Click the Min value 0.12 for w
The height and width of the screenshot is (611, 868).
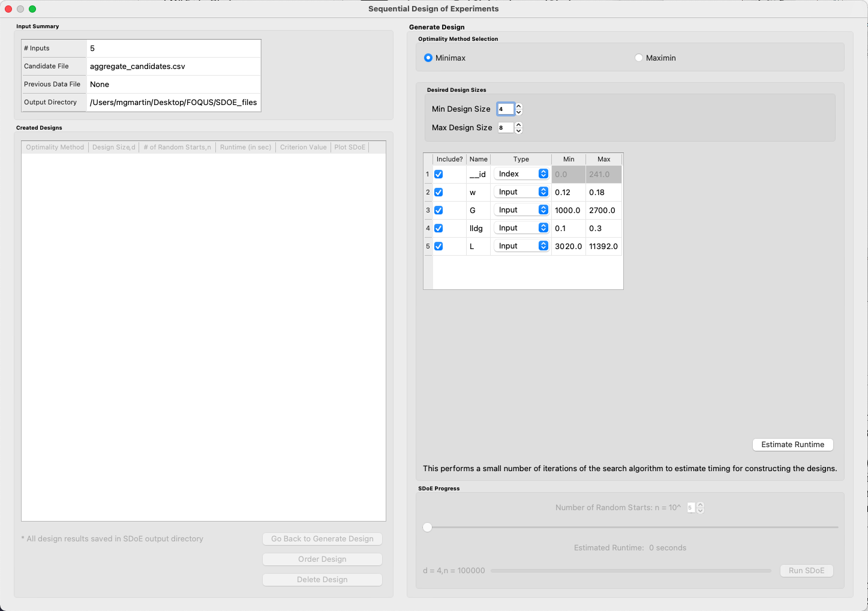coord(569,192)
